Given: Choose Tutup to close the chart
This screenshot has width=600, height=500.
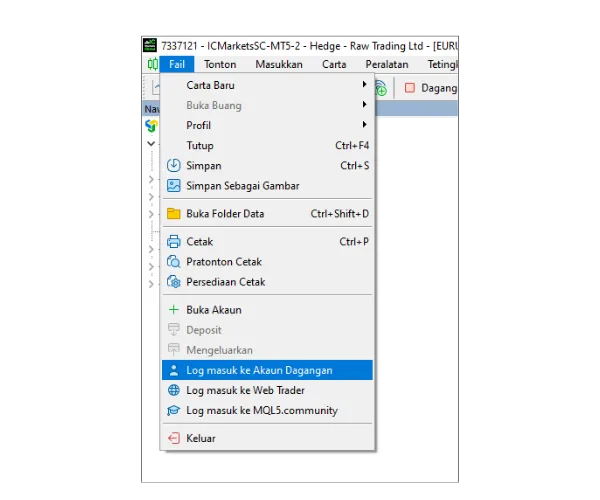Looking at the screenshot, I should pos(200,146).
